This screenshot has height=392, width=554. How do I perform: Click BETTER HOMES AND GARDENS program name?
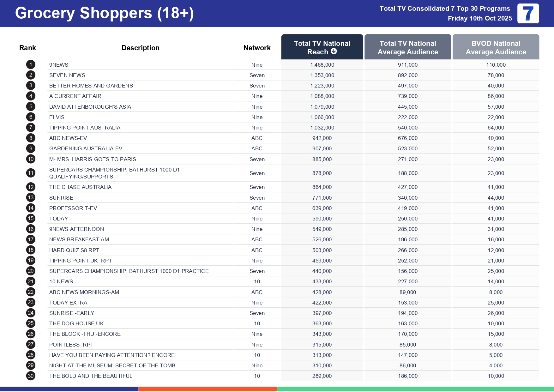[x=91, y=86]
